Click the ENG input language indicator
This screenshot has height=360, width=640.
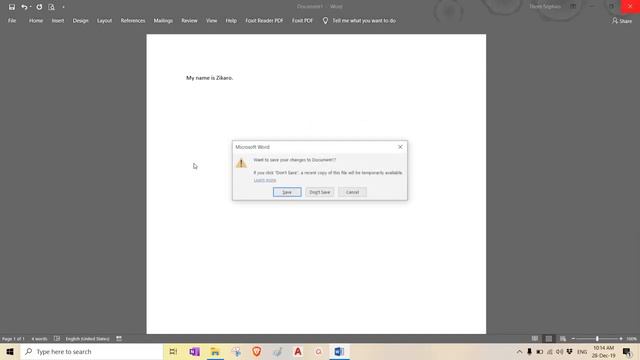[x=582, y=351]
